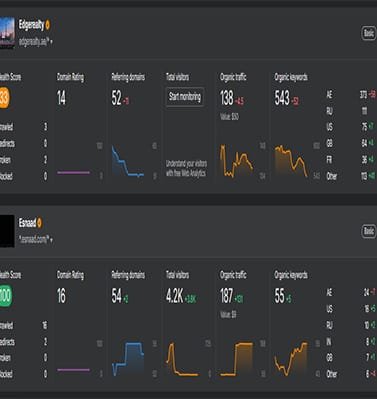Open Esnaad Referring domains count 54
Screen dimensions: 377x399
(x=116, y=296)
